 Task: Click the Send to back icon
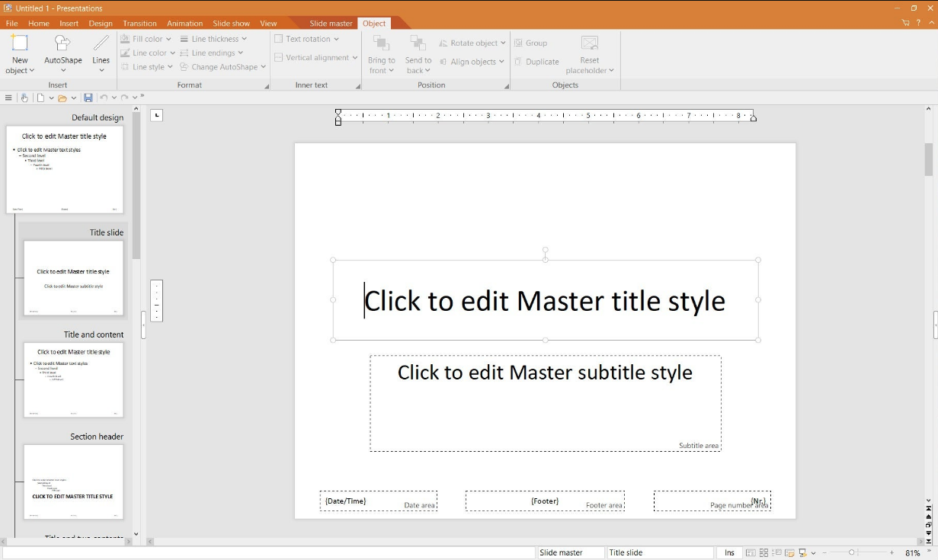(x=418, y=43)
